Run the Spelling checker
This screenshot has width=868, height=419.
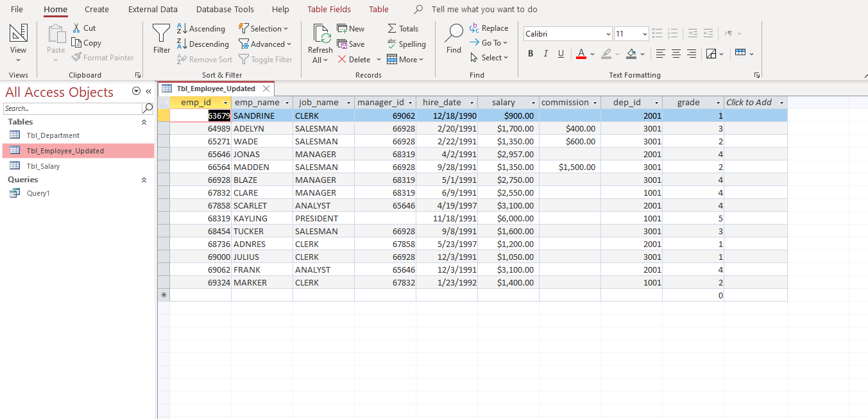[407, 44]
